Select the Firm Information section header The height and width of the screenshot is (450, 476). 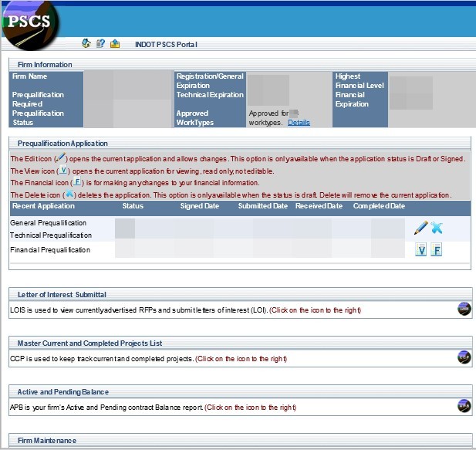pos(45,65)
